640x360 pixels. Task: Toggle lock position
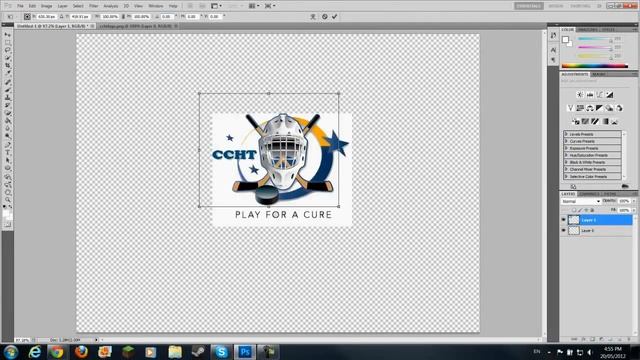[x=586, y=210]
